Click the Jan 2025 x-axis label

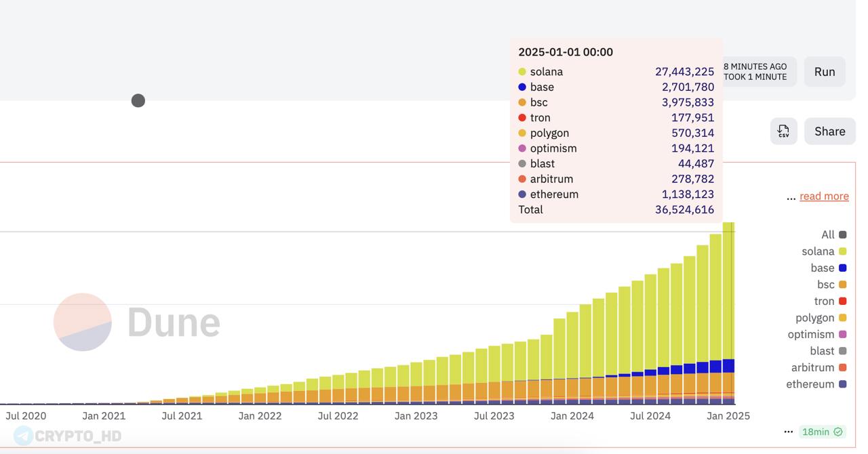(728, 416)
